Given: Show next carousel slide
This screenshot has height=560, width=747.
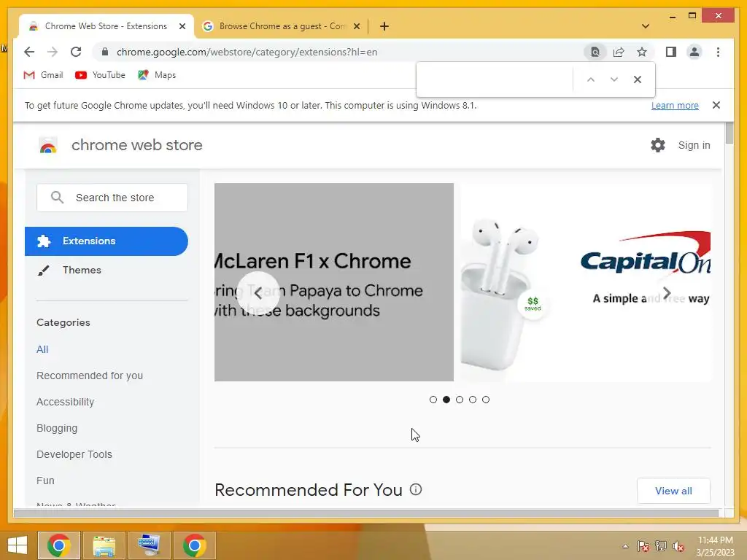Looking at the screenshot, I should click(667, 293).
